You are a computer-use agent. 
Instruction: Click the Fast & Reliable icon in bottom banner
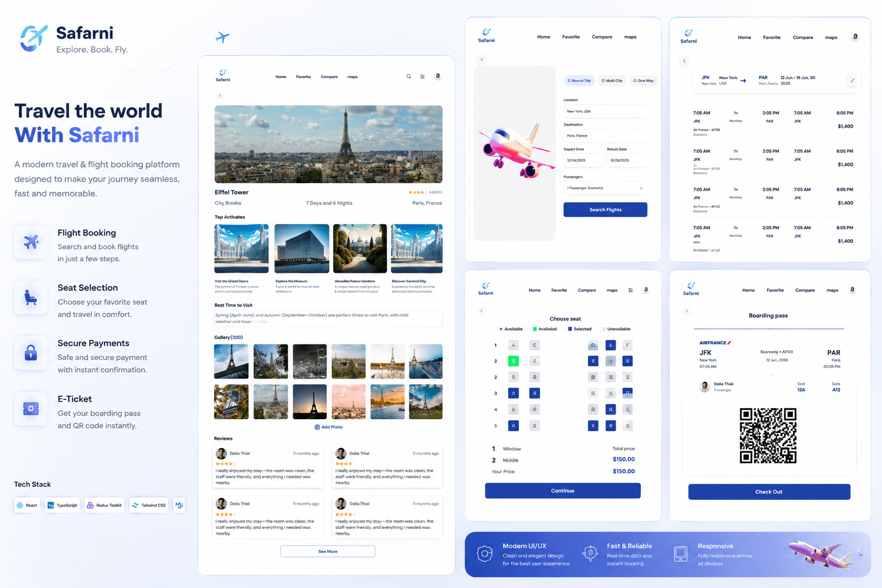click(590, 554)
